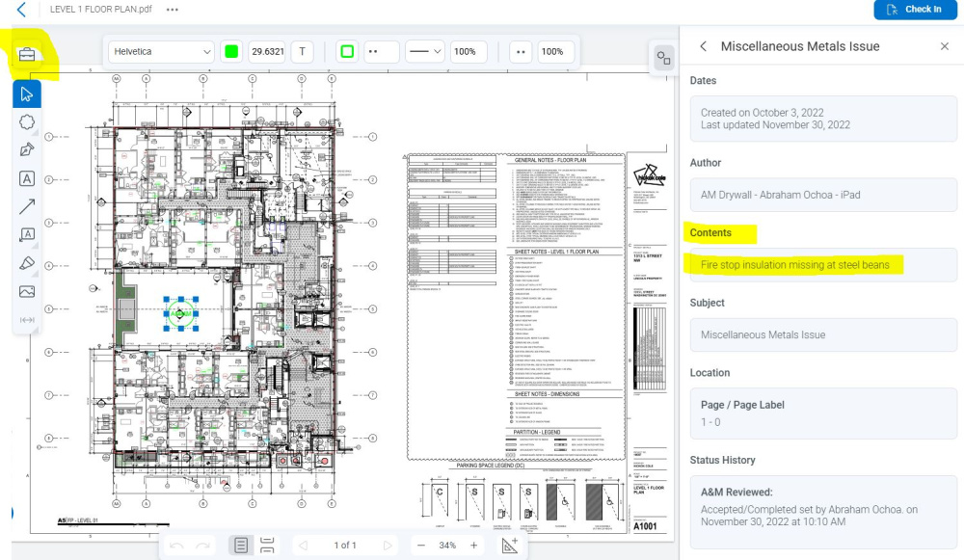The height and width of the screenshot is (560, 964).
Task: Open the three-dot menu beside LEVEL 1 FLOOR PLAN.pdf
Action: point(173,10)
